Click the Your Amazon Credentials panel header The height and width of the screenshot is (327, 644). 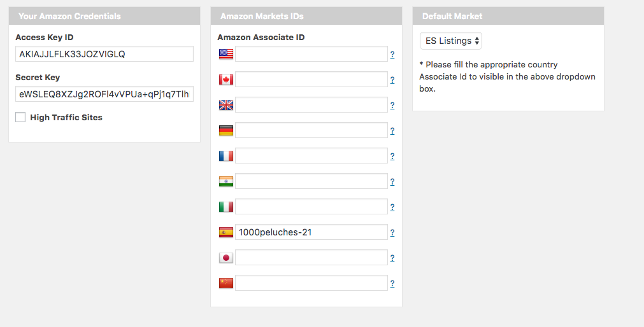coord(104,16)
